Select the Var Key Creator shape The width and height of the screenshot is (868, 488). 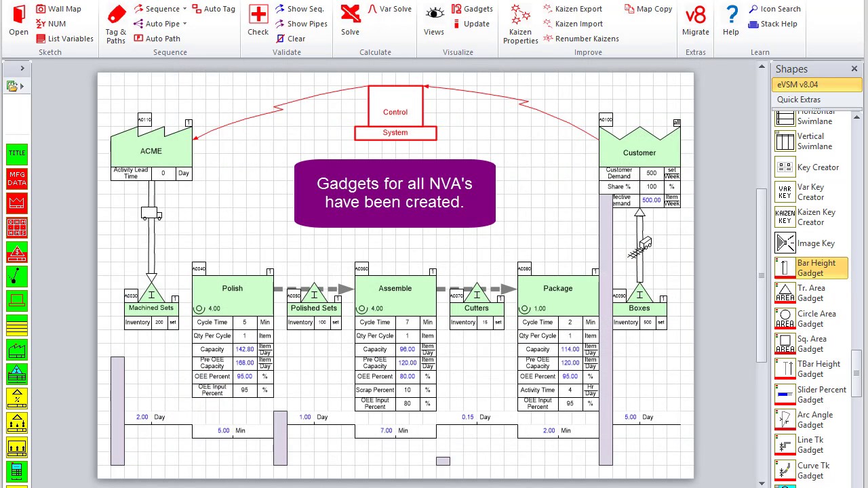(811, 192)
